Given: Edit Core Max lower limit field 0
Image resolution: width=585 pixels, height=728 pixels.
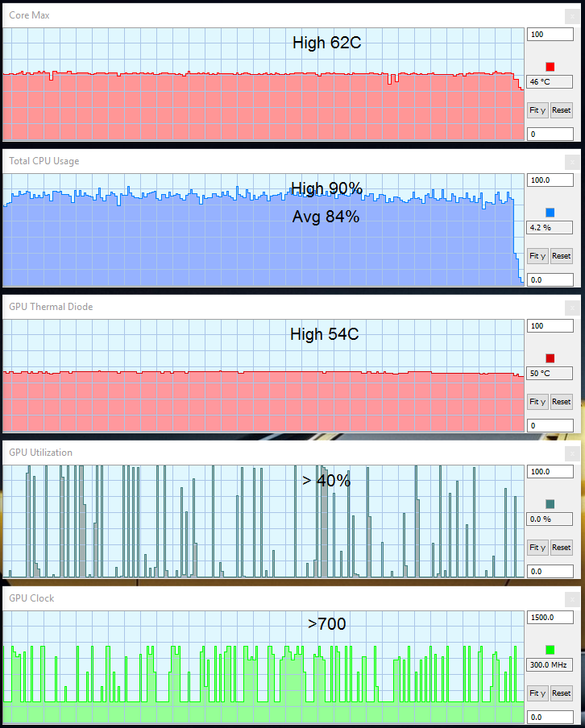Looking at the screenshot, I should [550, 134].
